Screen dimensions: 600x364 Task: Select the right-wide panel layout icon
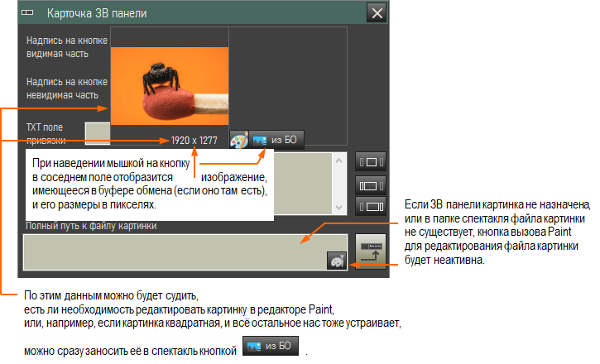371,207
